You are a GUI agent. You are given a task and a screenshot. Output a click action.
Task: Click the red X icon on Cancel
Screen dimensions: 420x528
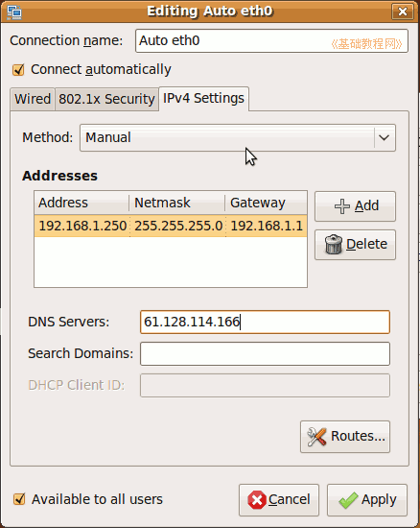point(257,500)
